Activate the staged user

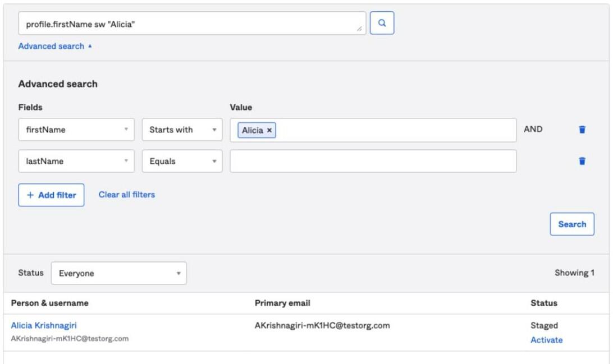546,340
